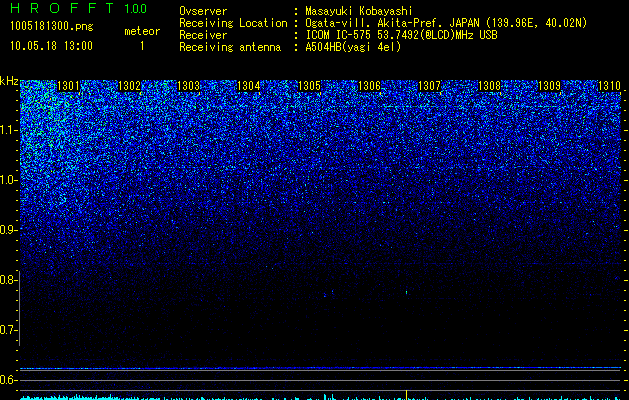Viewport: 629px width, 400px height.
Task: Click the 1301 time marker
Action: 69,86
